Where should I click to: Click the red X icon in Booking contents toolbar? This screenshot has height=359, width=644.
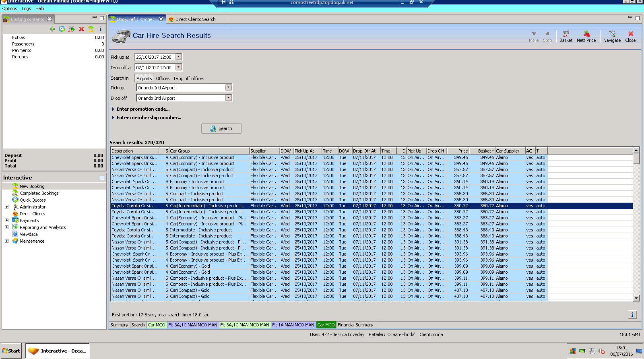(x=81, y=29)
